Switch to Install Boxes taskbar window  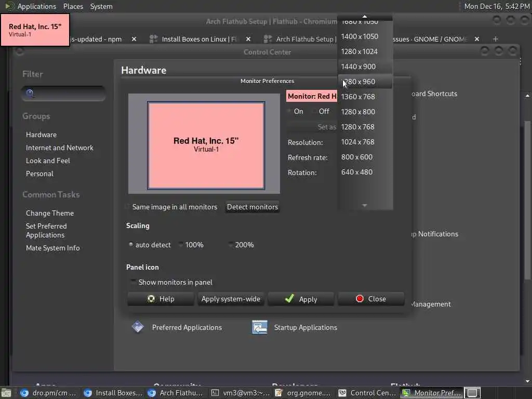(x=113, y=393)
